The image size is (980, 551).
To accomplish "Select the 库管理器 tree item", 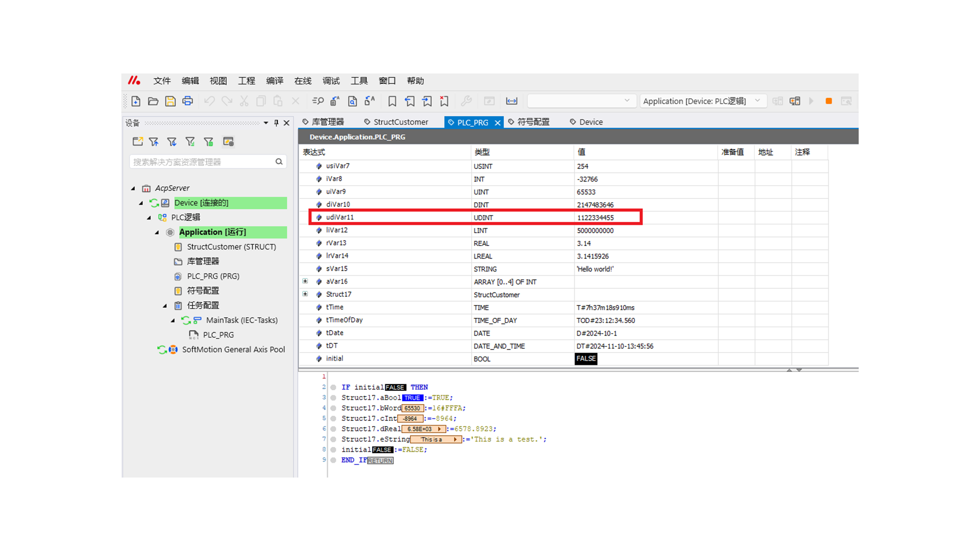I will (x=203, y=261).
